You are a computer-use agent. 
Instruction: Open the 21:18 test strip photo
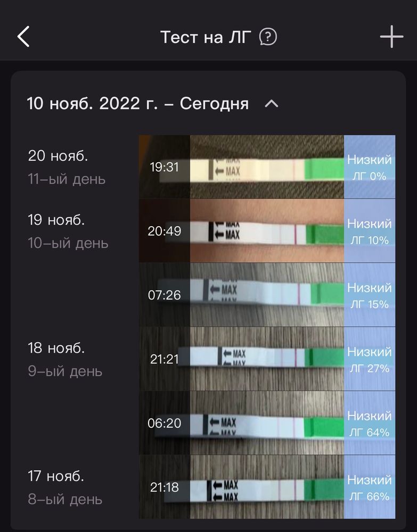[x=266, y=487]
